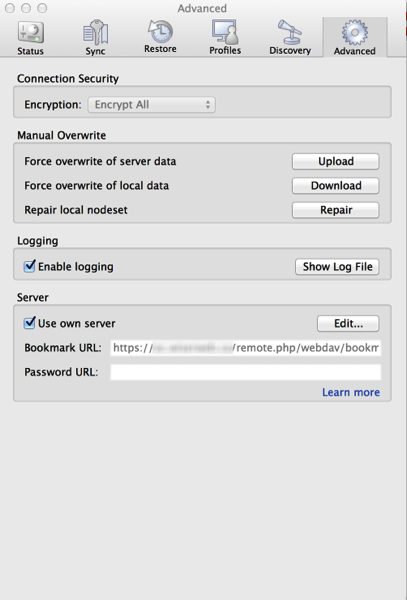Open the Sync key icon
The width and height of the screenshot is (407, 600).
point(95,33)
